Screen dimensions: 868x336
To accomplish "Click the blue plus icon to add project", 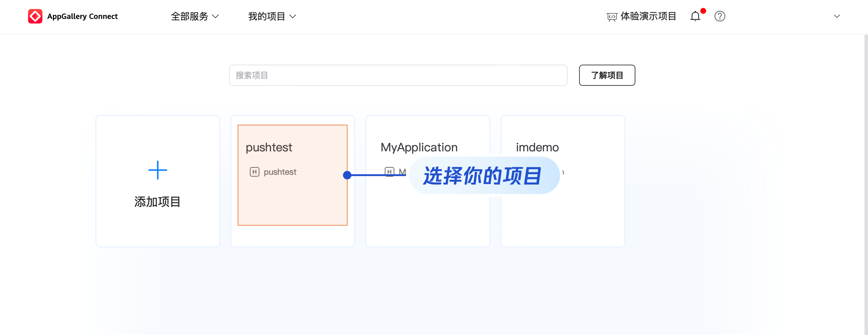I will coord(158,170).
